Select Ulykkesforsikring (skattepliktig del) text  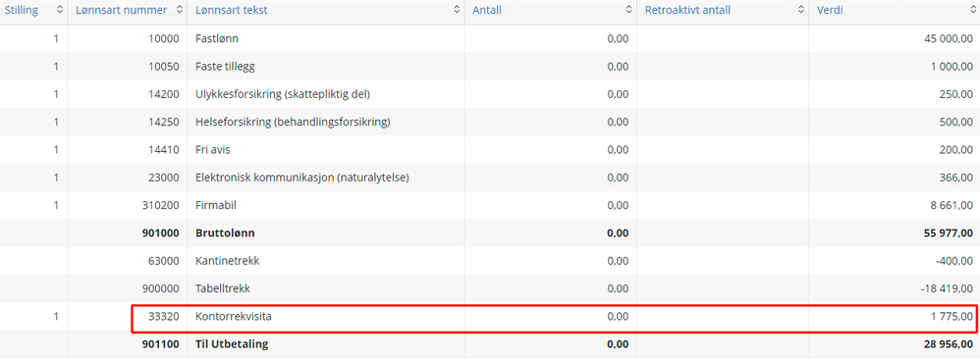(x=283, y=94)
